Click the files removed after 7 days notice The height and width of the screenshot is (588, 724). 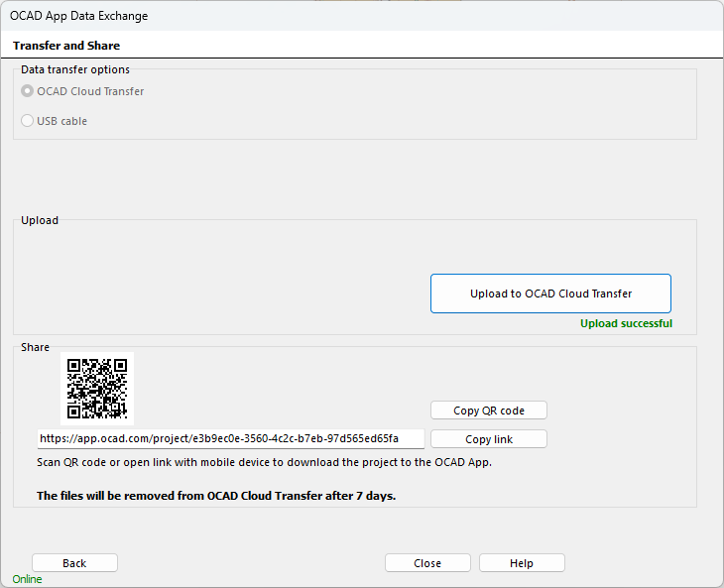216,496
